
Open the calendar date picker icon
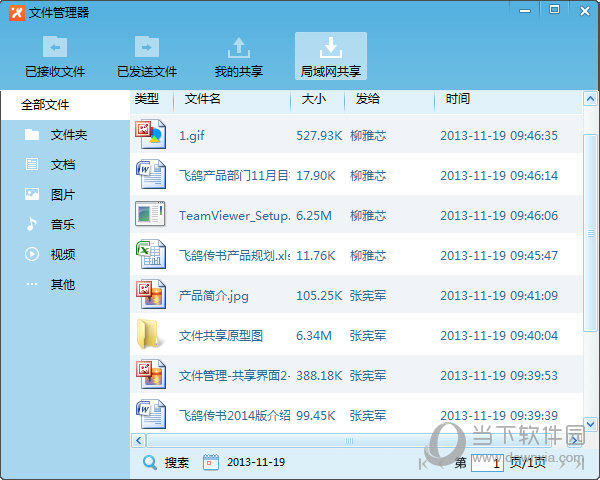click(211, 462)
